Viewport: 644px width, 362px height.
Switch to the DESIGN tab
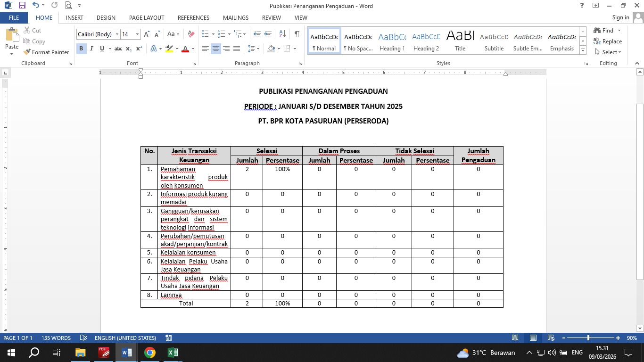point(106,18)
